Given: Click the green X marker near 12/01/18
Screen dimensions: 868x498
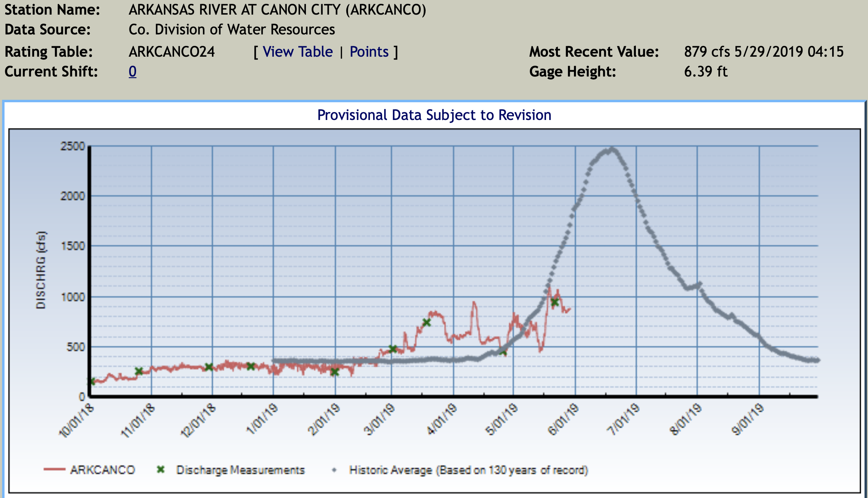Looking at the screenshot, I should tap(208, 367).
